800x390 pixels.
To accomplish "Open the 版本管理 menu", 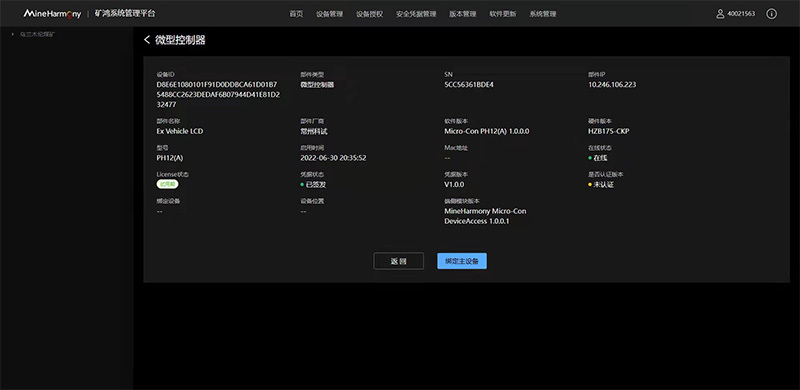I will click(463, 14).
